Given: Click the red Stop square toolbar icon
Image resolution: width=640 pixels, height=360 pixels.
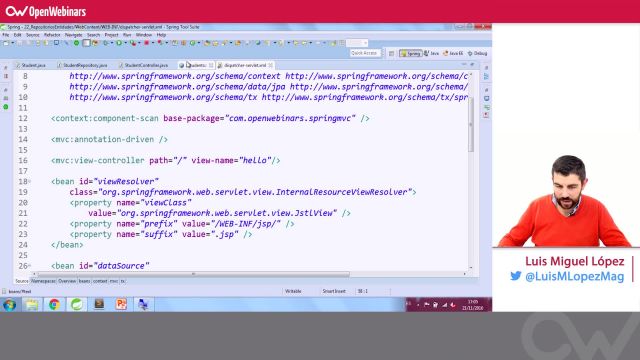Looking at the screenshot, I should 146,43.
